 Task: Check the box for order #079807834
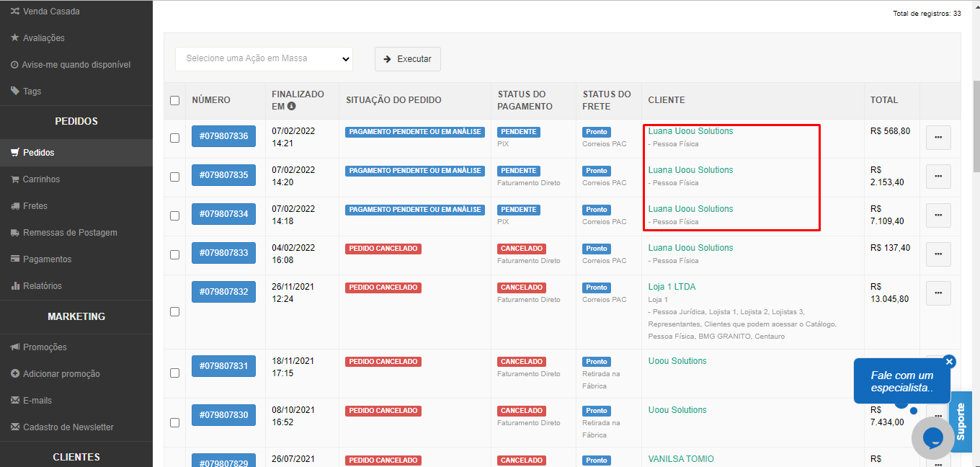point(174,215)
